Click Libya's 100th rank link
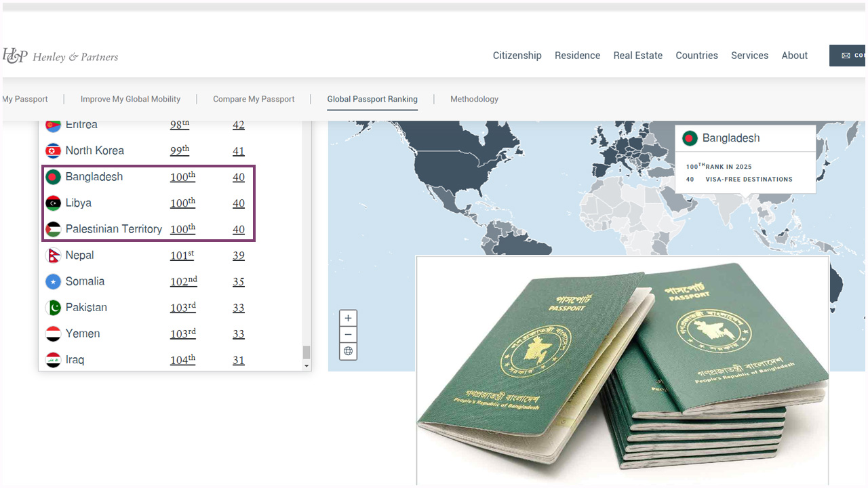Viewport: 868px width, 488px height. pos(182,203)
